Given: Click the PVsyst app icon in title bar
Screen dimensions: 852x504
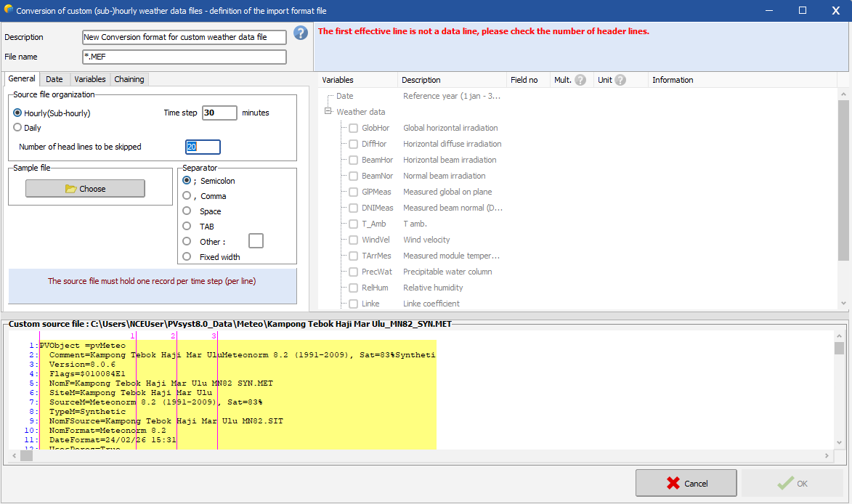Looking at the screenshot, I should click(x=8, y=11).
